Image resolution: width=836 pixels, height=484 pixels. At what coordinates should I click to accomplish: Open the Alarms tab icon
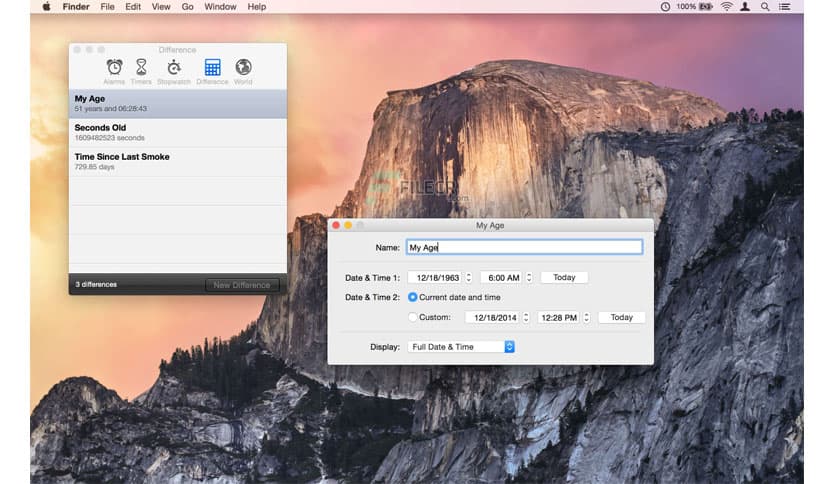pos(114,67)
